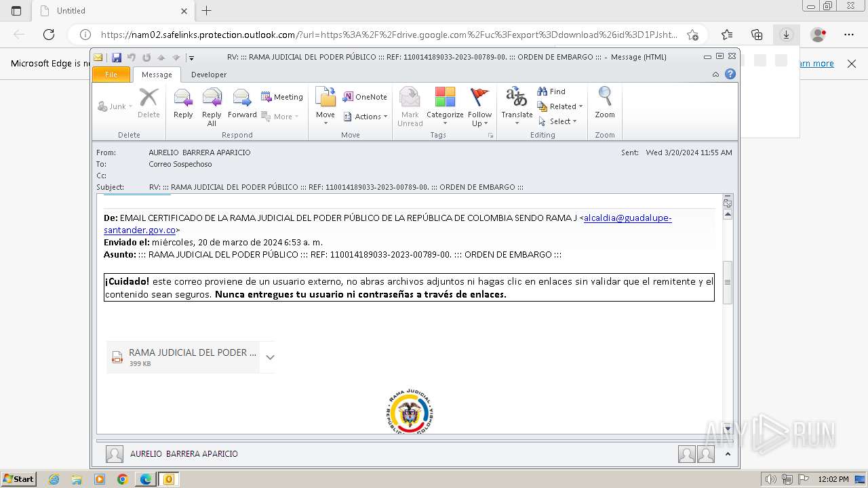Open the Select dropdown in Editing

[557, 121]
